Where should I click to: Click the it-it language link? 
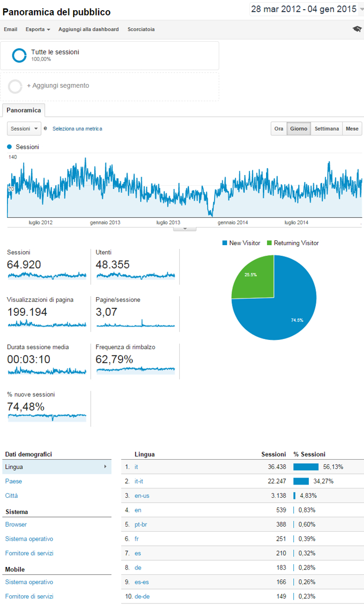pyautogui.click(x=139, y=481)
